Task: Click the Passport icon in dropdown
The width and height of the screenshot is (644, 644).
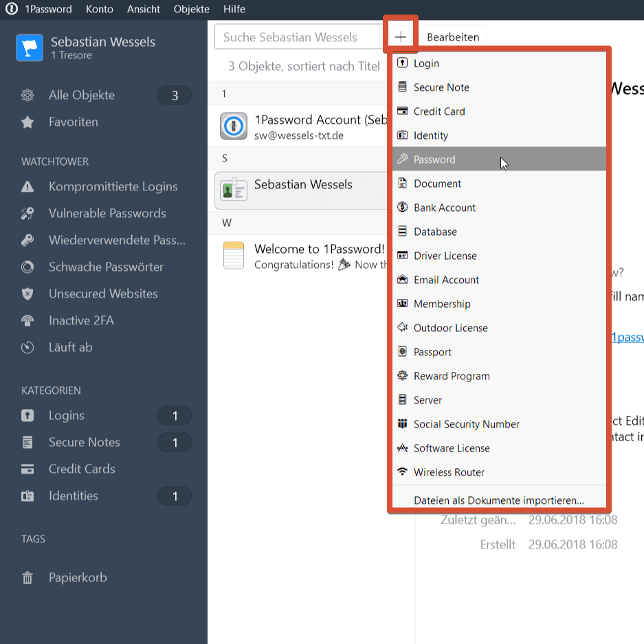Action: [x=403, y=352]
